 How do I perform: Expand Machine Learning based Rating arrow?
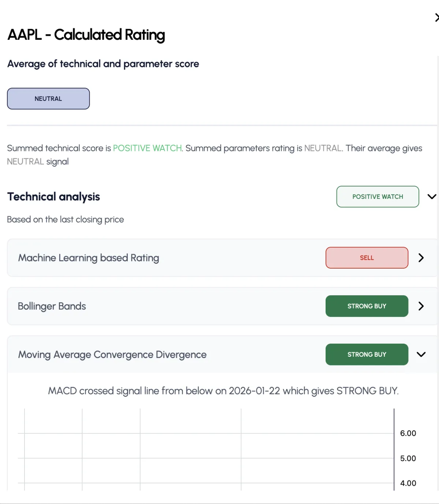click(x=421, y=258)
